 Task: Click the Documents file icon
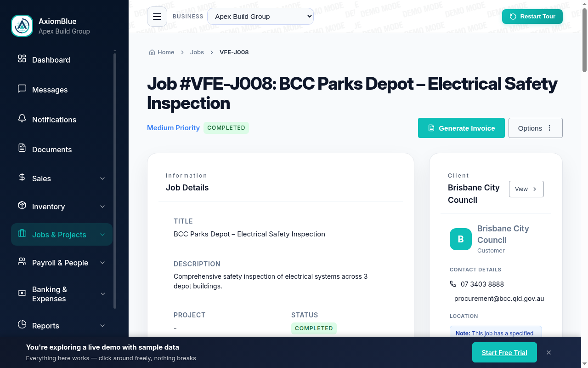22,148
